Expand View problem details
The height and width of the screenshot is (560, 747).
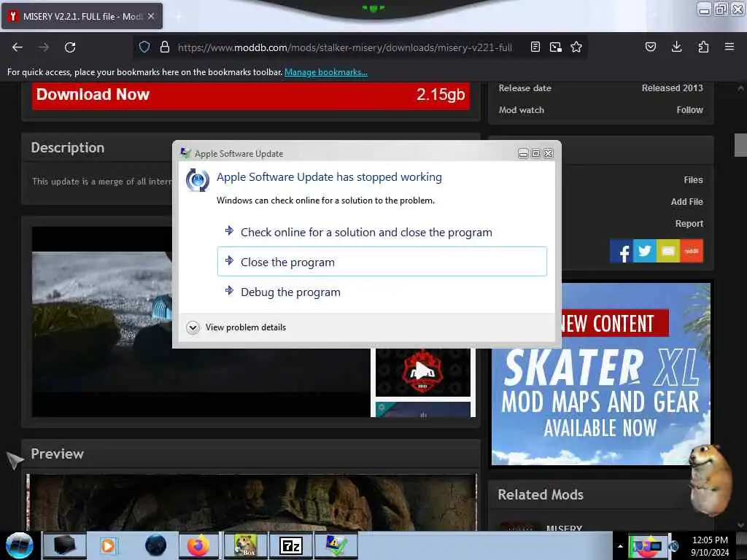point(237,327)
